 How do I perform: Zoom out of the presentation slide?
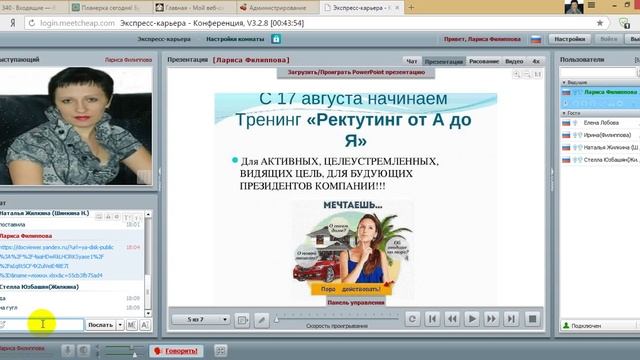coord(527,74)
